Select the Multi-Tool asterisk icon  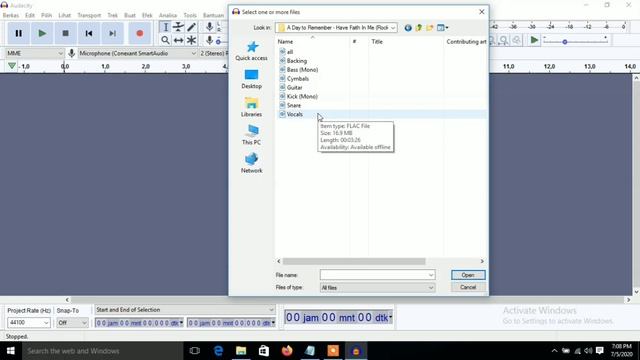pos(191,40)
